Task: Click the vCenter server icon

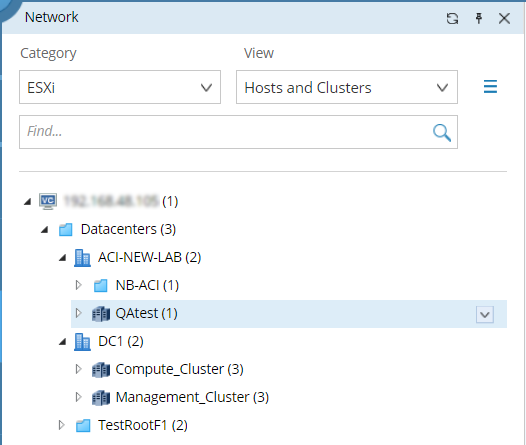Action: [48, 201]
